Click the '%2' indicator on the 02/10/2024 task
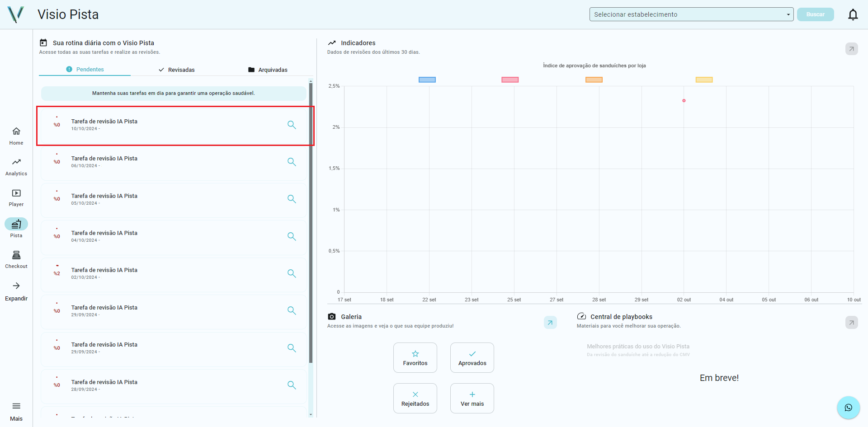The image size is (868, 427). coord(57,274)
